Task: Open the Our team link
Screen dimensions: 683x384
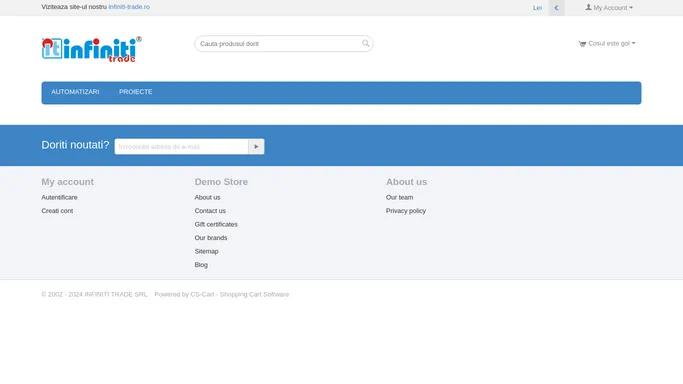Action: 399,197
